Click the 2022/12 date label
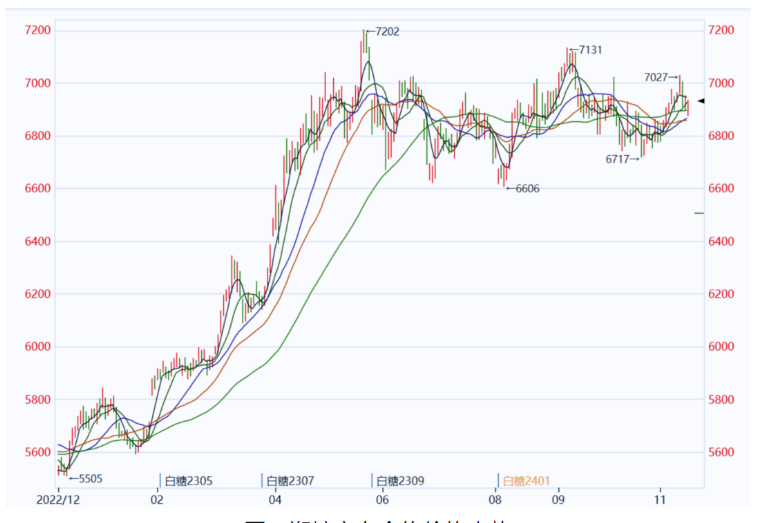 point(56,498)
